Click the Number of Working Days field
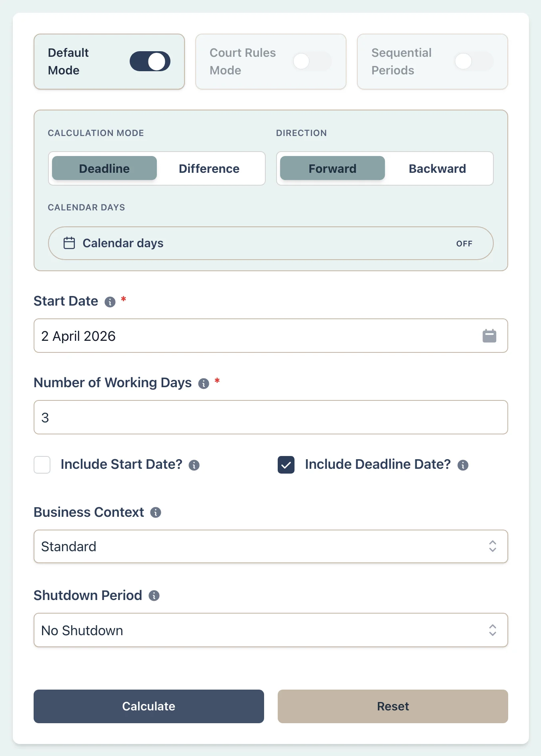 [x=271, y=417]
